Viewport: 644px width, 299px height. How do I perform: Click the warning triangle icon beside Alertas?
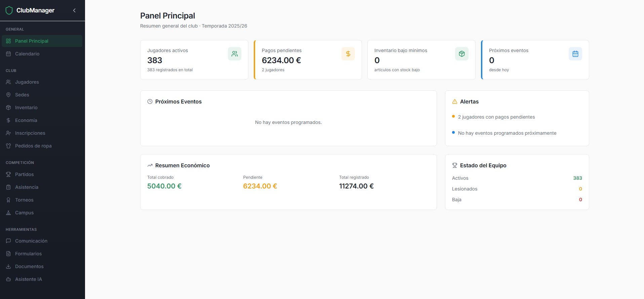[x=455, y=101]
